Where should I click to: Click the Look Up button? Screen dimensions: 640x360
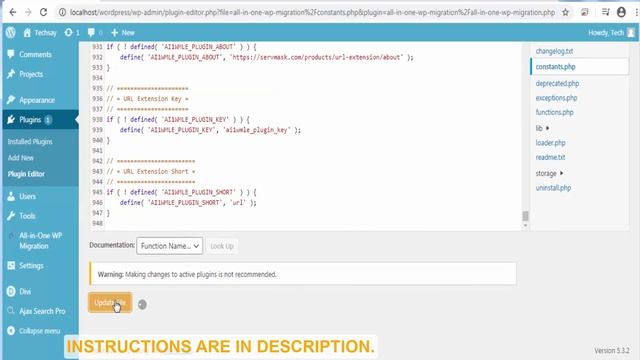(222, 246)
